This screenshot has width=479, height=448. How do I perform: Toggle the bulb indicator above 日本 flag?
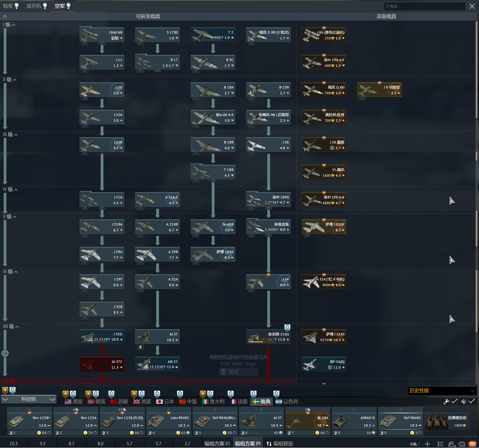click(157, 394)
